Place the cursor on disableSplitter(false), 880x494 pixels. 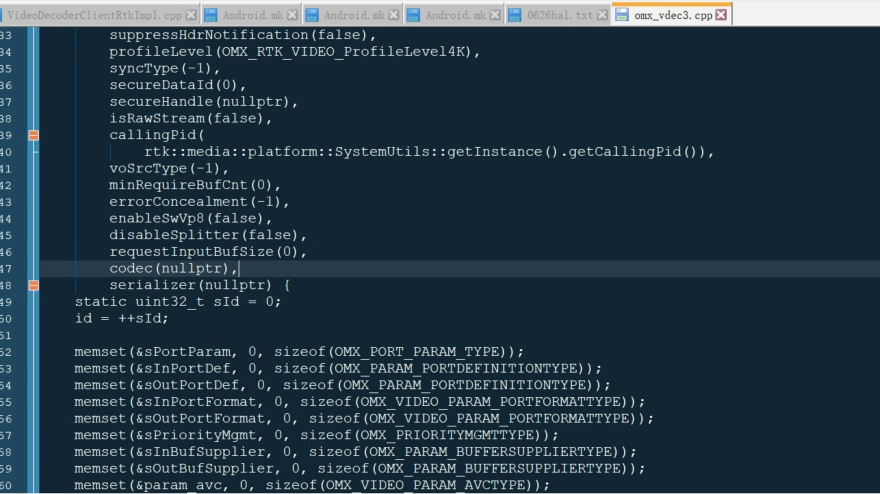[x=208, y=235]
